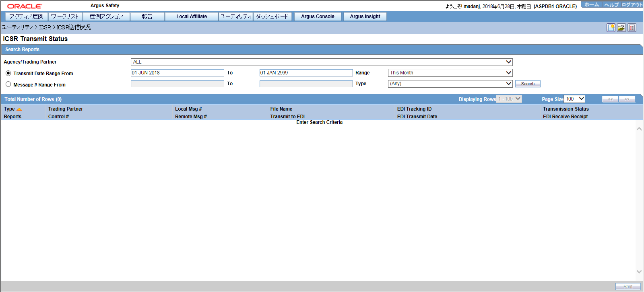Click the Total Number of Rows (0) label

pyautogui.click(x=33, y=99)
